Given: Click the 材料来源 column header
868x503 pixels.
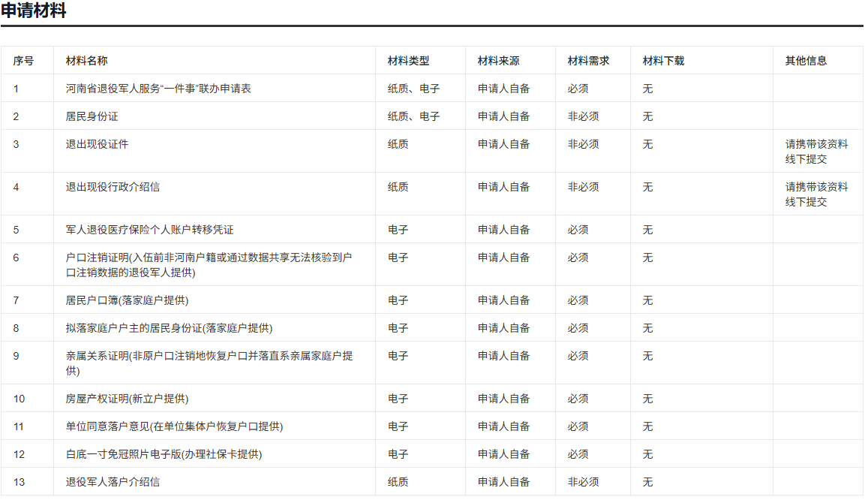Looking at the screenshot, I should click(498, 61).
